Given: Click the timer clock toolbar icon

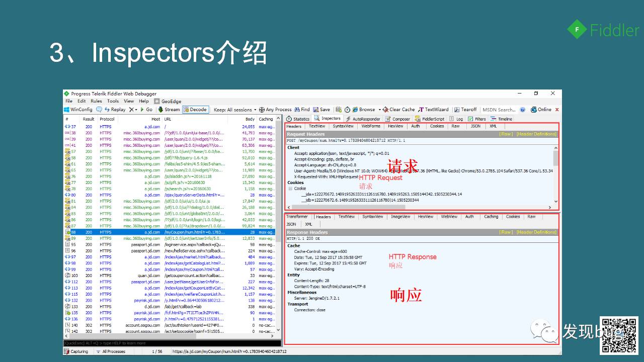Looking at the screenshot, I should tap(347, 110).
